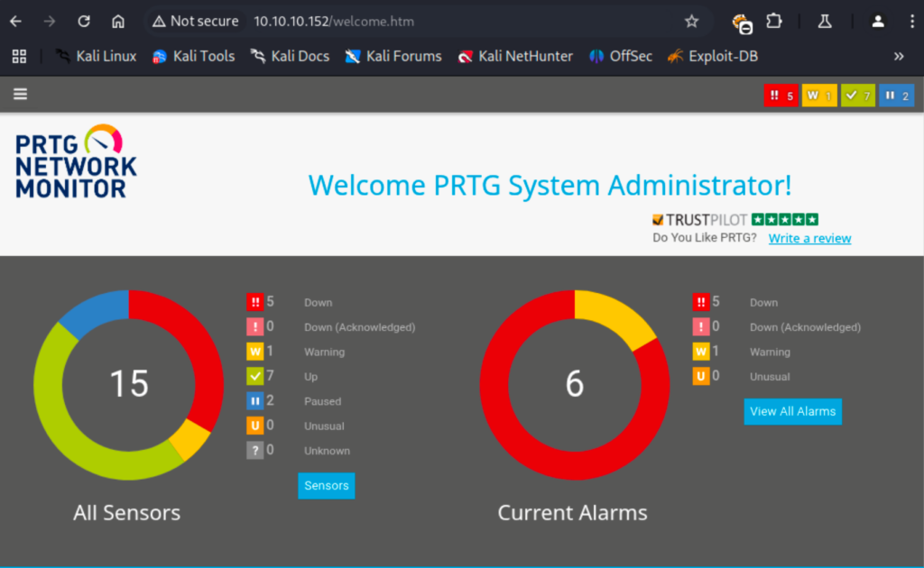Viewport: 924px width, 568px height.
Task: Open the Kali Docs bookmark
Action: point(290,57)
